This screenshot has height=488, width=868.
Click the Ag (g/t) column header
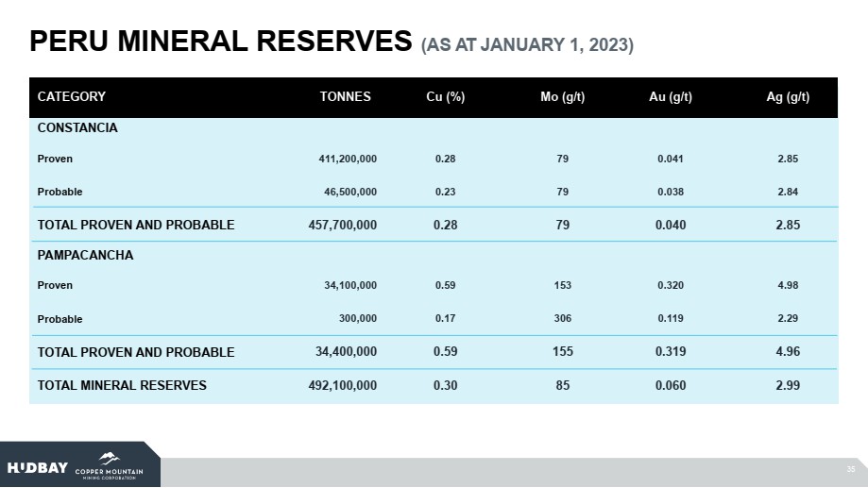coord(789,96)
